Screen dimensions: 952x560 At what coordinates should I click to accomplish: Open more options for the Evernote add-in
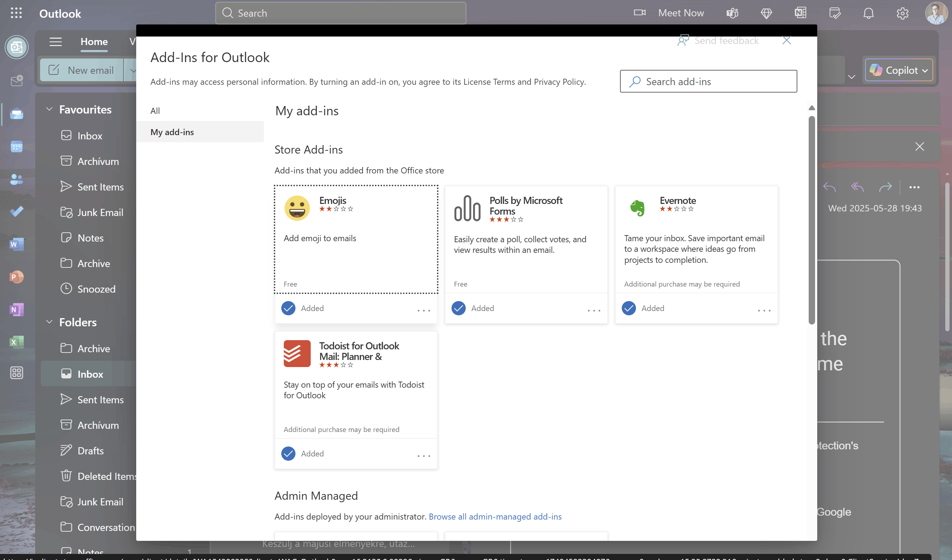tap(764, 310)
